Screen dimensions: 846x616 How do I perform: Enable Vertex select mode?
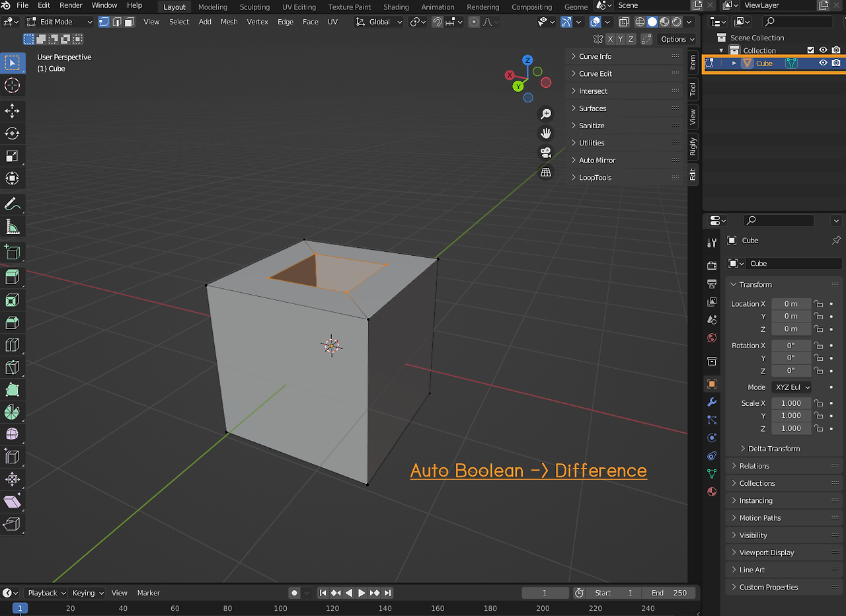pos(104,22)
